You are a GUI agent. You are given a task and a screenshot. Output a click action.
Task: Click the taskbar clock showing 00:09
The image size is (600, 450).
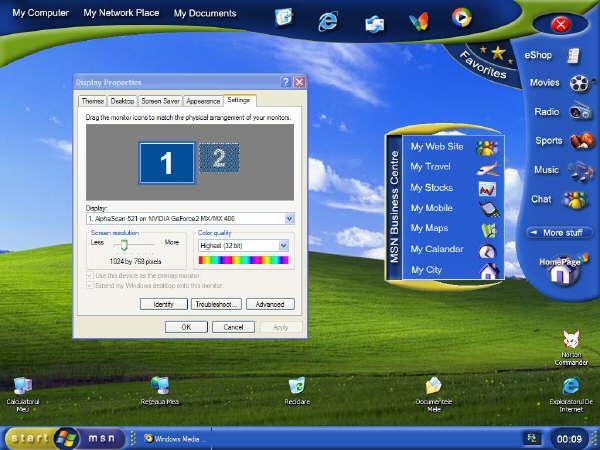[569, 439]
